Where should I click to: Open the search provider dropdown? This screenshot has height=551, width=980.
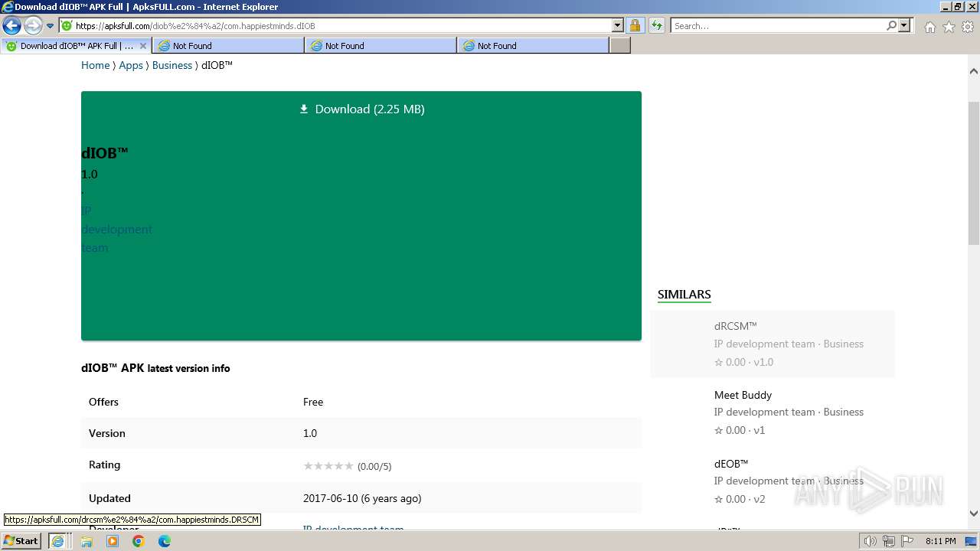click(905, 26)
